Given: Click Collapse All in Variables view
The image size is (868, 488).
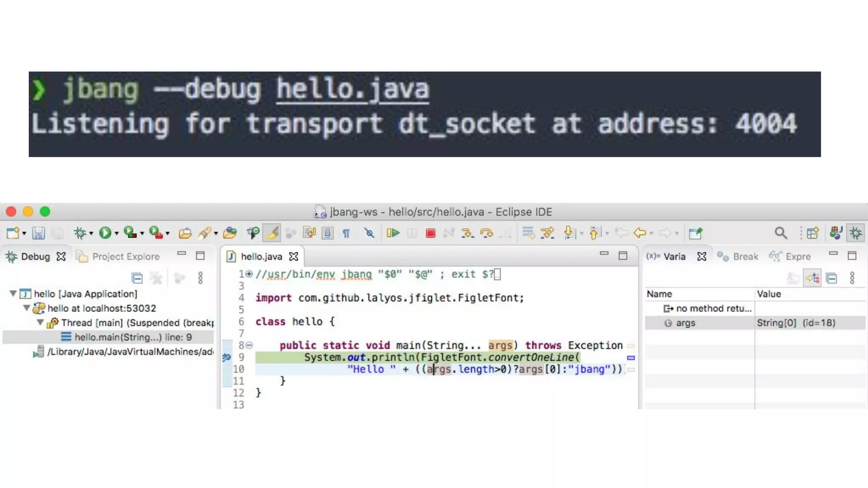Looking at the screenshot, I should coord(832,278).
